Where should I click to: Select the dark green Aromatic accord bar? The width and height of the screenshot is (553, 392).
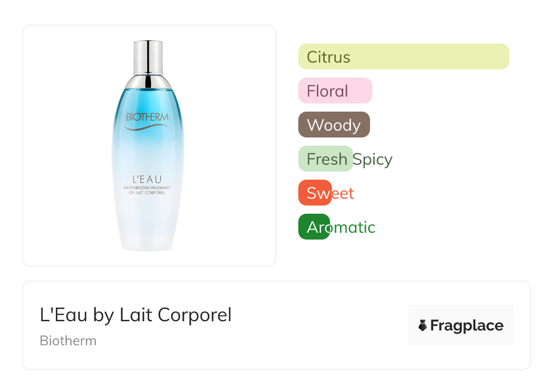click(x=314, y=227)
